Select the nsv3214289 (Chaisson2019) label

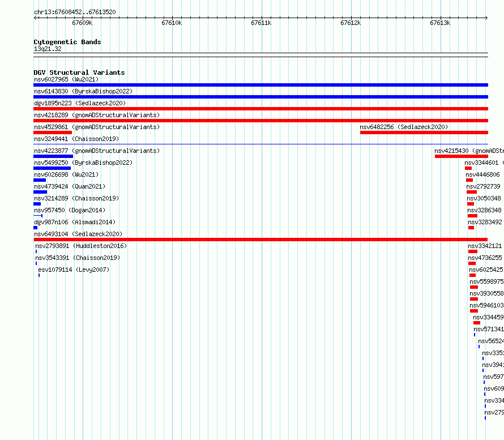point(76,198)
